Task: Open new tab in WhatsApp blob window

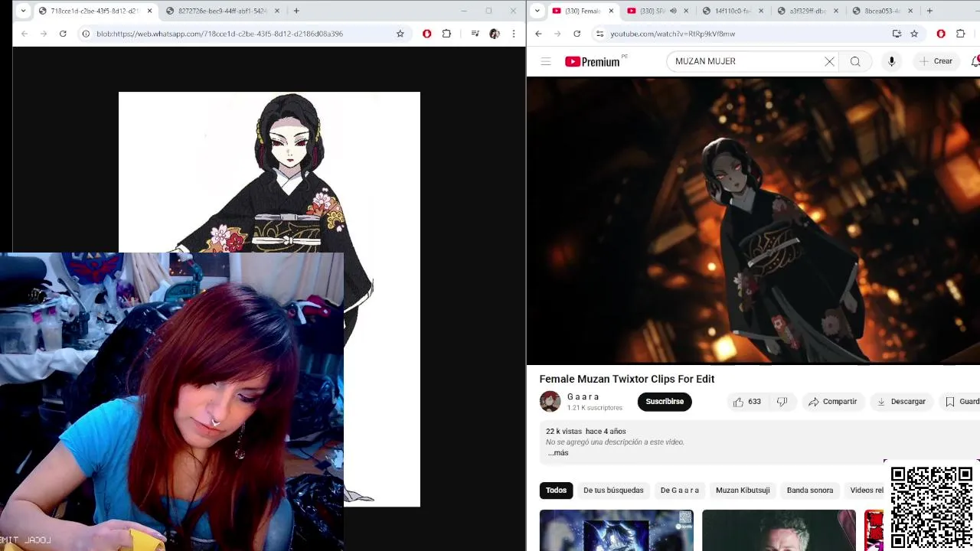Action: tap(296, 11)
